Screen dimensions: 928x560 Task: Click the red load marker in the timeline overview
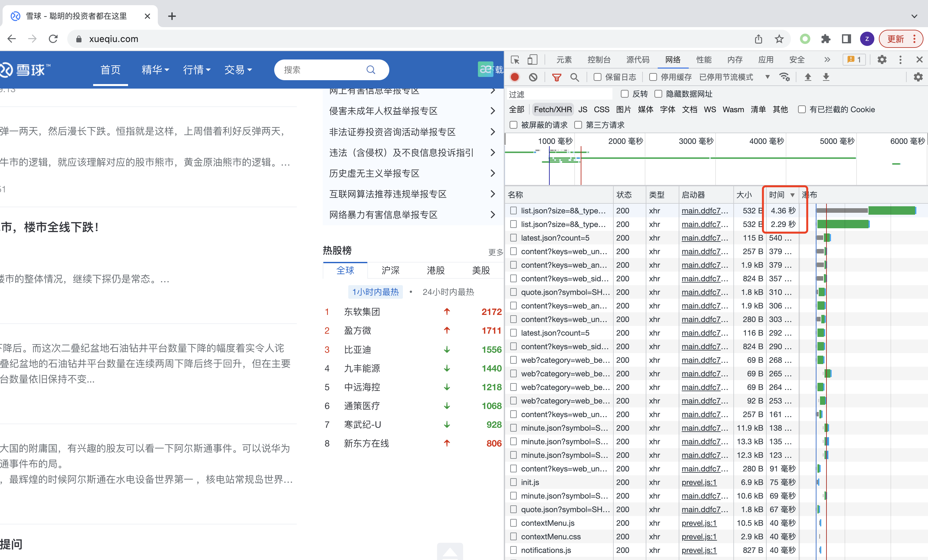(581, 166)
